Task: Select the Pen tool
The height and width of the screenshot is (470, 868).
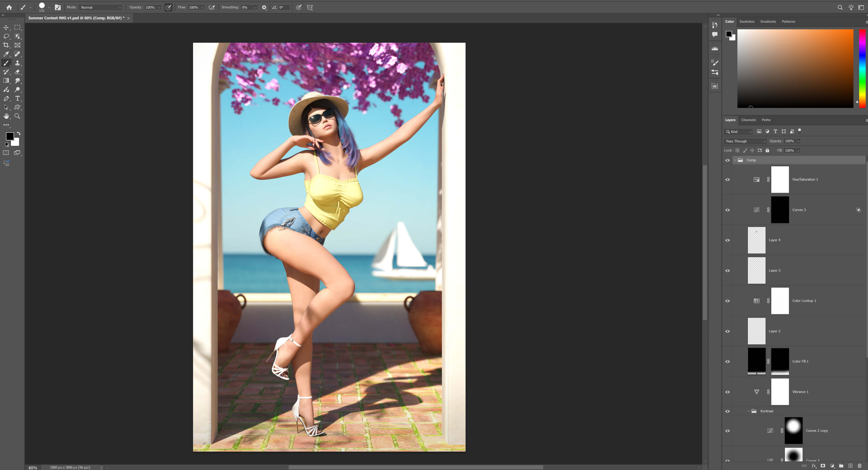Action: click(6, 98)
